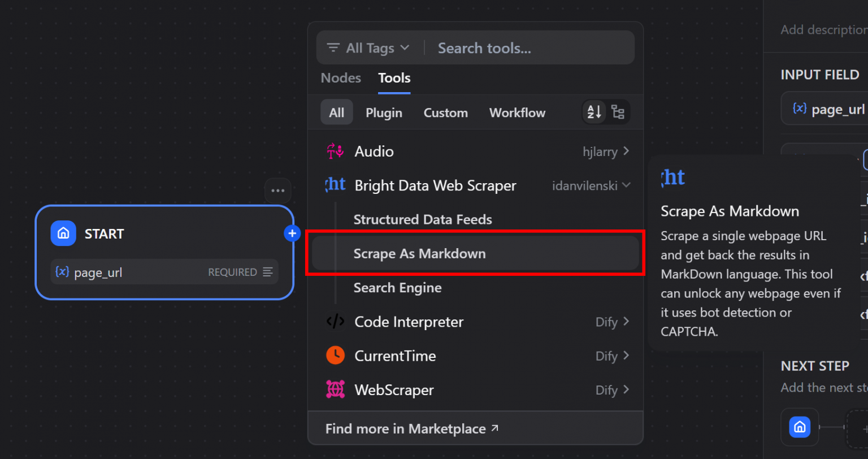Select the Scrape As Markdown tool
This screenshot has height=459, width=868.
[x=418, y=253]
